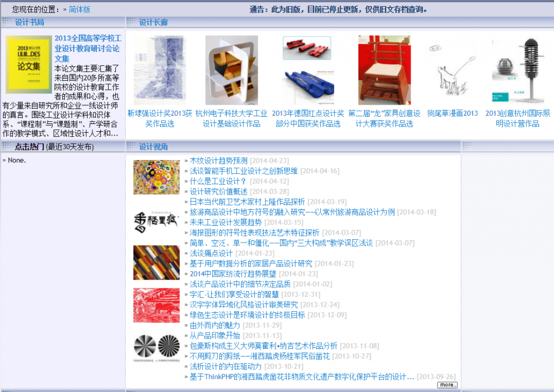Click the more.. button under 设计视角
The width and height of the screenshot is (554, 392).
pyautogui.click(x=447, y=385)
